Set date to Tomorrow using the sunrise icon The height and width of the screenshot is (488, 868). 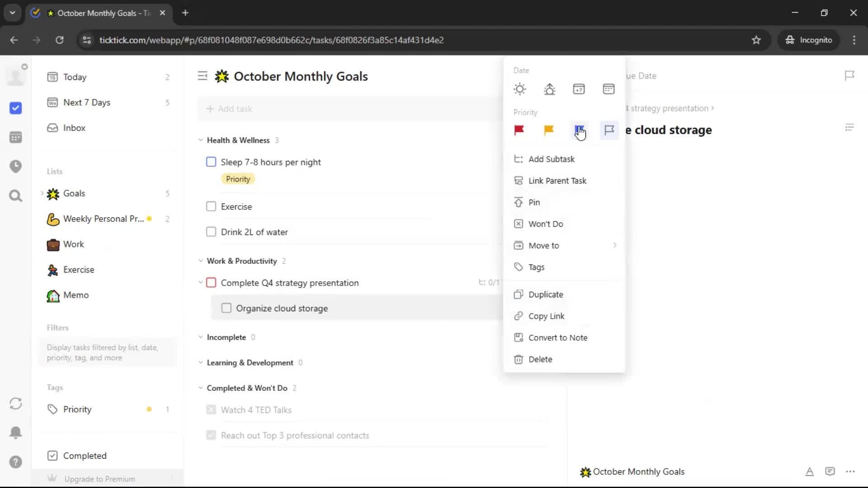point(549,89)
